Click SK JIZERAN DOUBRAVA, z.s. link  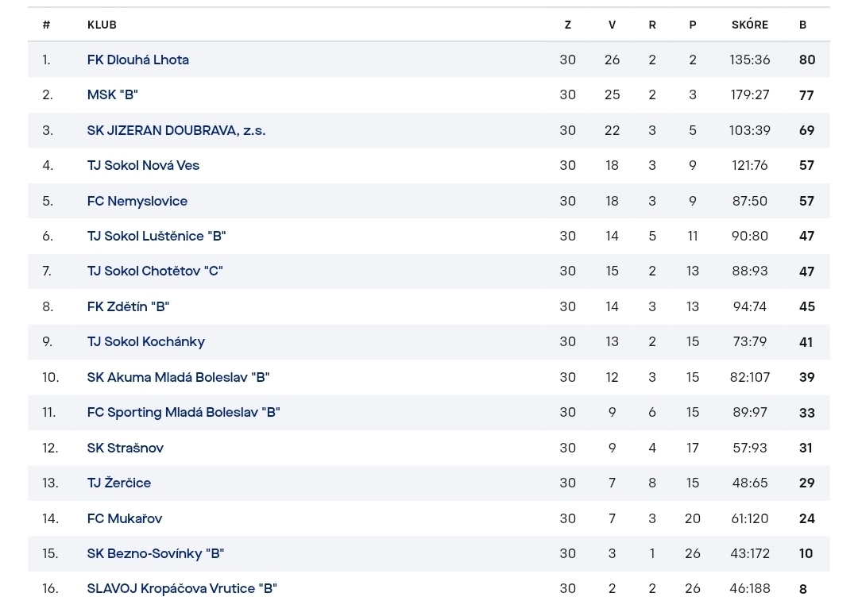pos(176,130)
